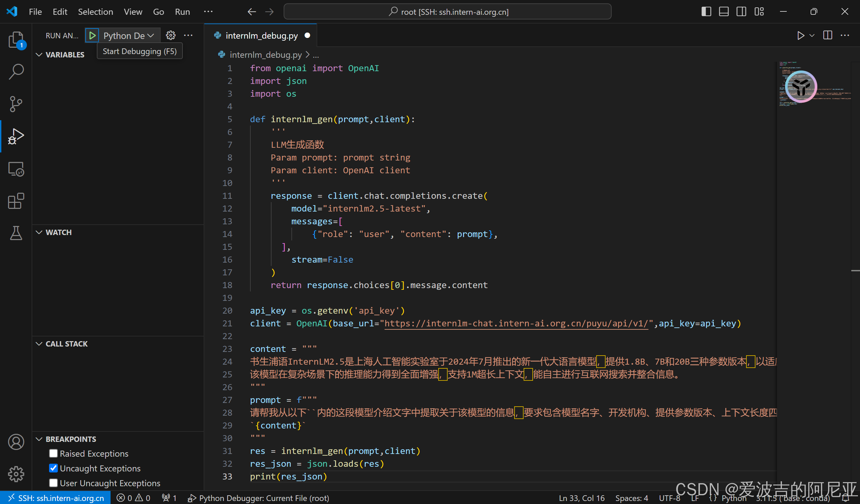Image resolution: width=860 pixels, height=504 pixels.
Task: Open the Remote Explorer icon
Action: [x=16, y=169]
